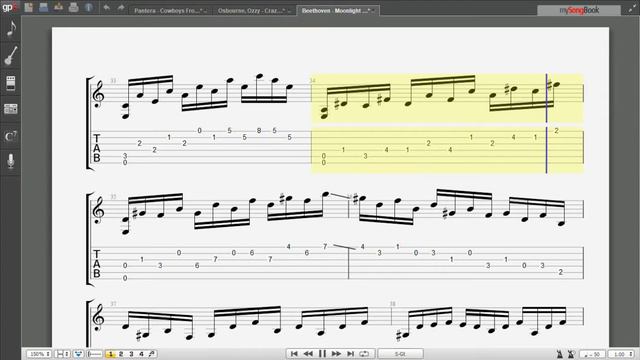Viewport: 640px width, 360px height.
Task: Open the page layout view dropdown
Action: point(62,354)
